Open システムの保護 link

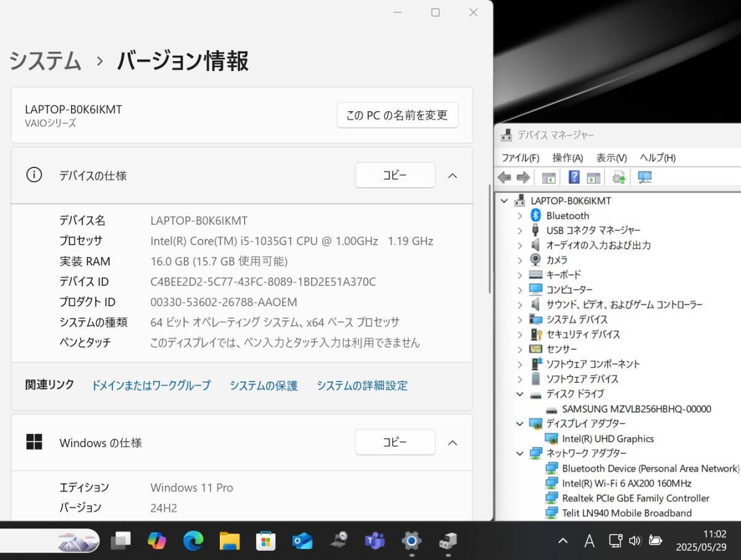pyautogui.click(x=264, y=385)
